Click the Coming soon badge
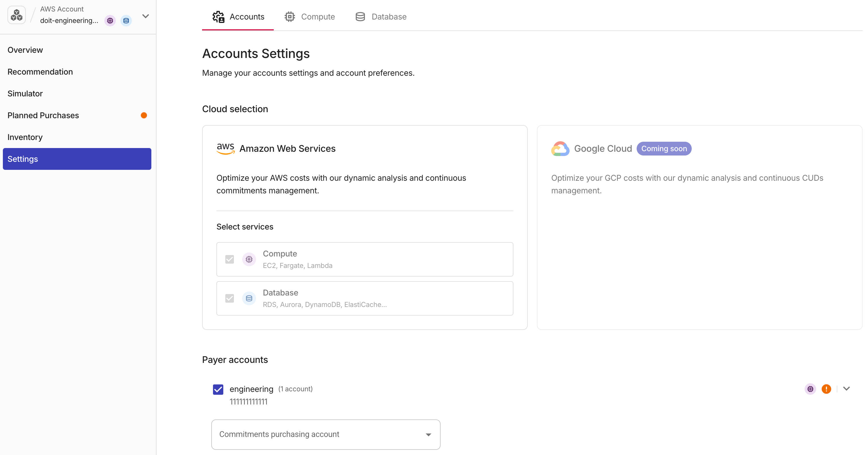Viewport: 868px width, 455px height. pyautogui.click(x=664, y=148)
